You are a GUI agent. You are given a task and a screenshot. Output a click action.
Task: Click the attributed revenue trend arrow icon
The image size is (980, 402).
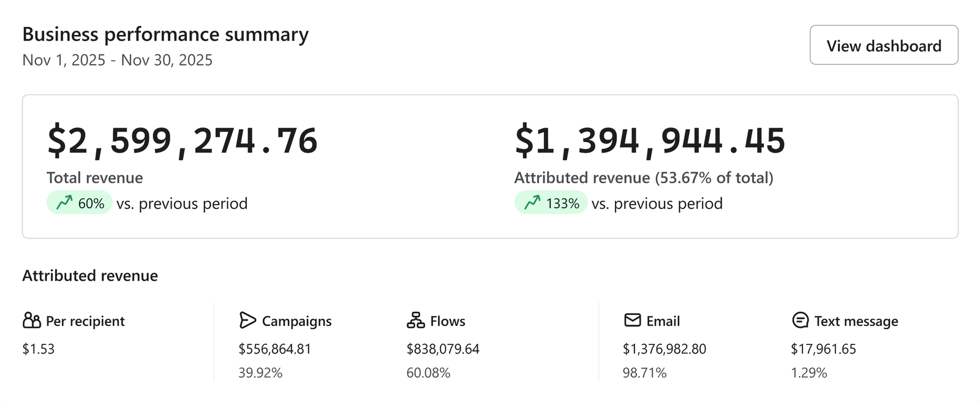(532, 203)
